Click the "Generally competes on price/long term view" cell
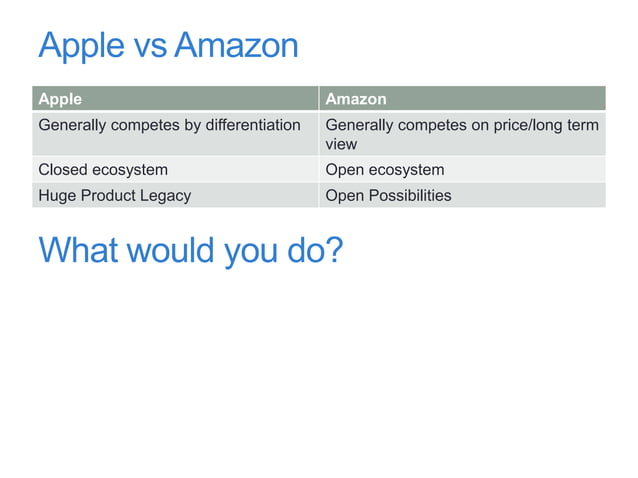Screen dimensions: 638x478 coord(462,134)
